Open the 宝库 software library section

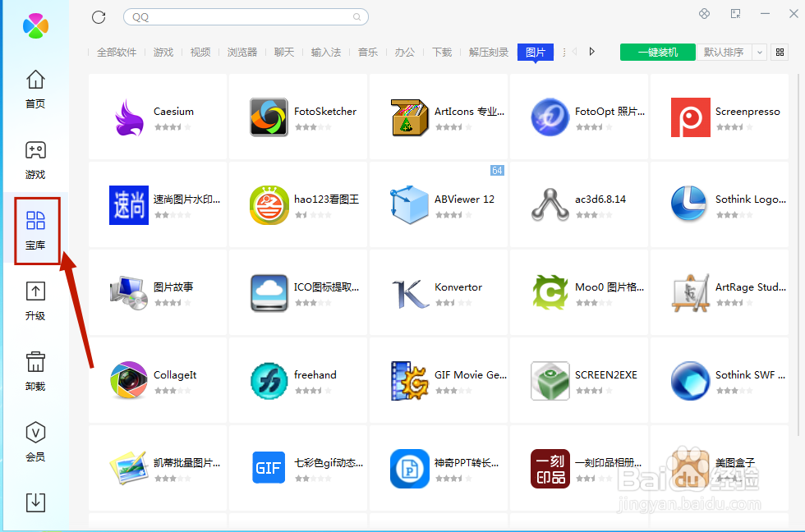coord(35,231)
